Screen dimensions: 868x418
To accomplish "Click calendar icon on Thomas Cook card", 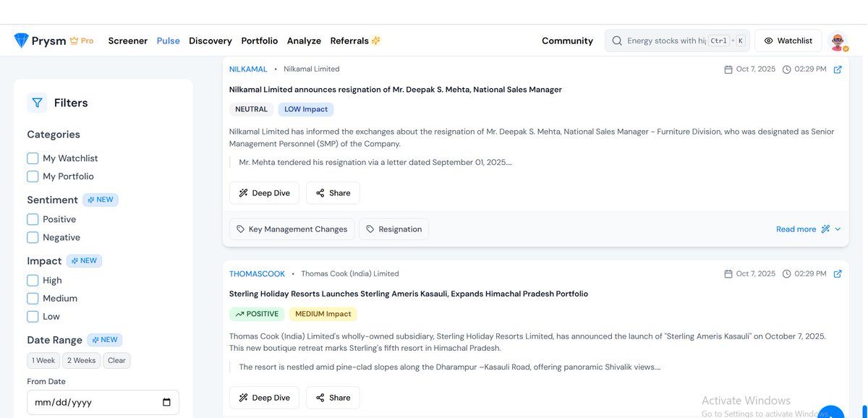I will pos(728,274).
